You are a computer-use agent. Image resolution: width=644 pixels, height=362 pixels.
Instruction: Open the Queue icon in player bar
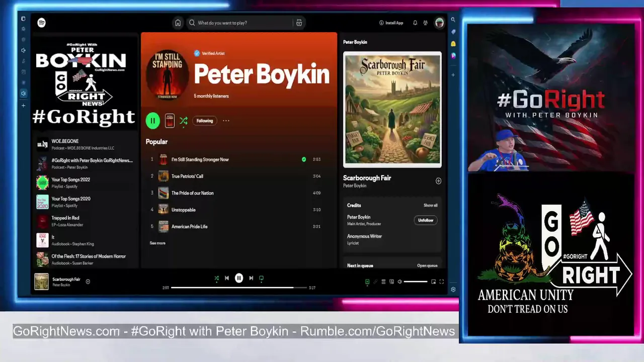(383, 282)
